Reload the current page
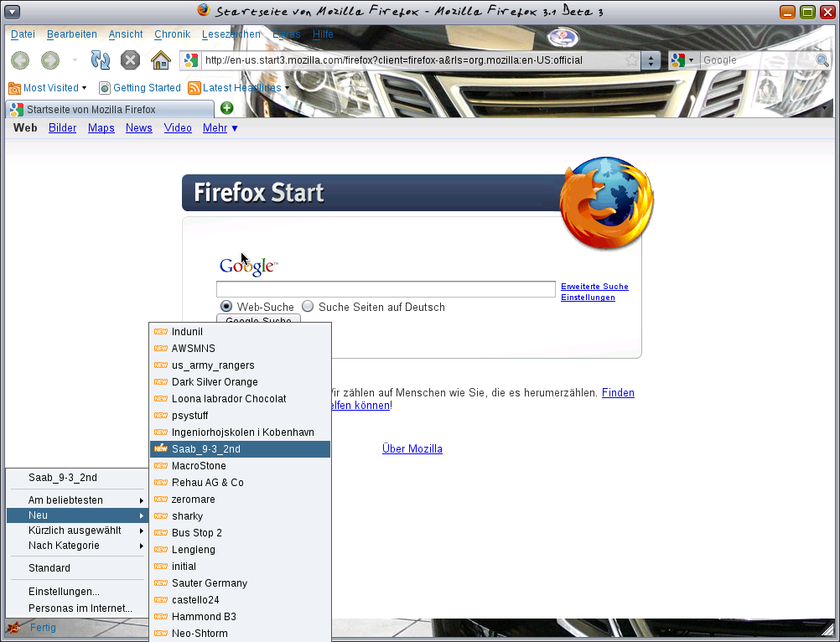 [101, 60]
